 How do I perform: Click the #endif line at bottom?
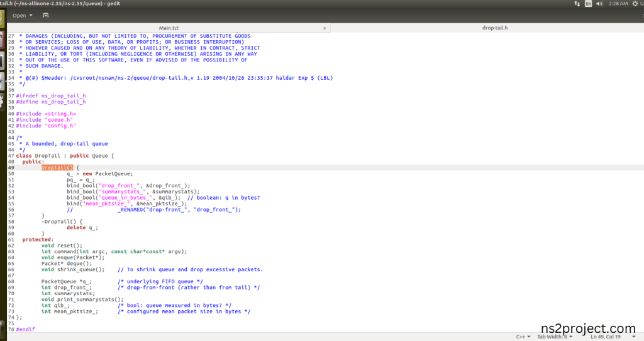25,330
